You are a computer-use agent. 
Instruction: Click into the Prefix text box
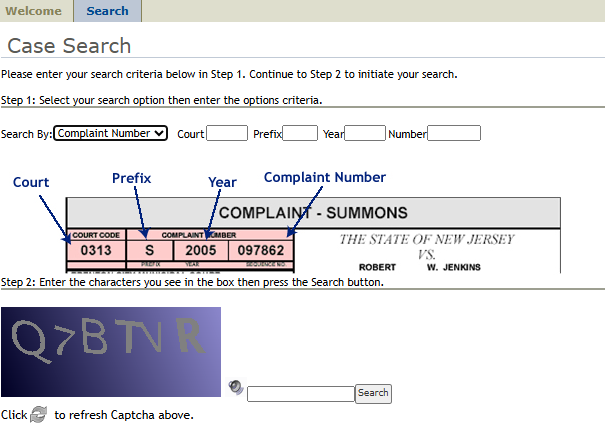(300, 133)
